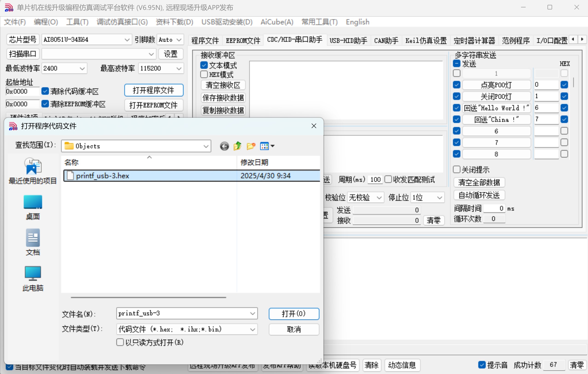The image size is (588, 374).
Task: Expand the serial port dropdown
Action: coord(151,54)
